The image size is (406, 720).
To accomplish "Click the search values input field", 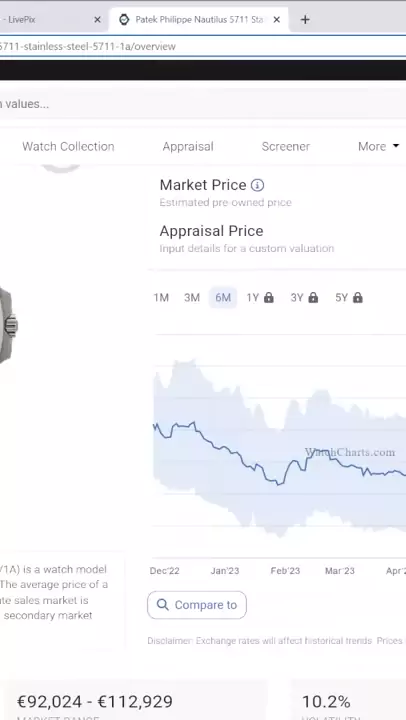I will pyautogui.click(x=203, y=104).
